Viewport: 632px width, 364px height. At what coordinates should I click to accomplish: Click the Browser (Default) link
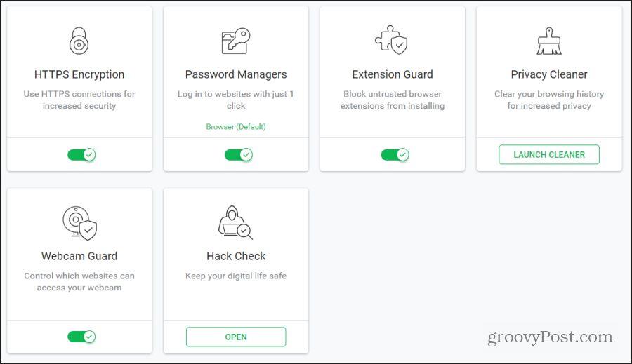[x=236, y=126]
